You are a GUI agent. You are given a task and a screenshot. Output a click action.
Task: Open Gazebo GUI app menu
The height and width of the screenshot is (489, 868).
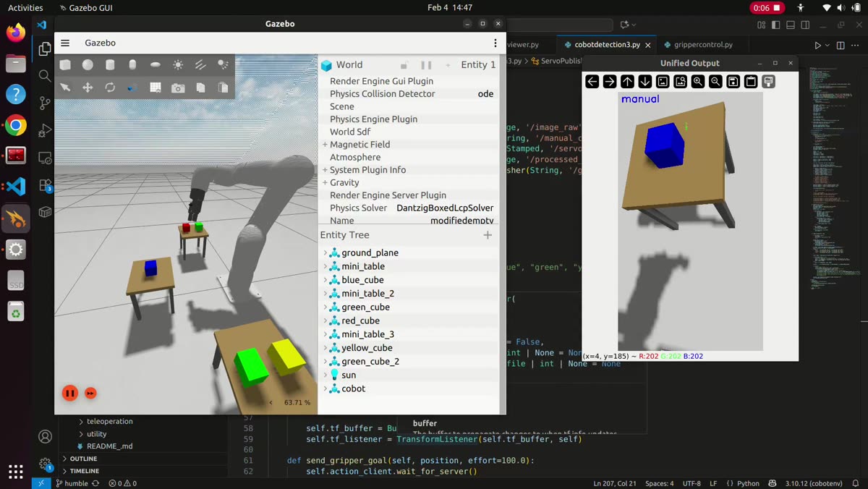[85, 8]
